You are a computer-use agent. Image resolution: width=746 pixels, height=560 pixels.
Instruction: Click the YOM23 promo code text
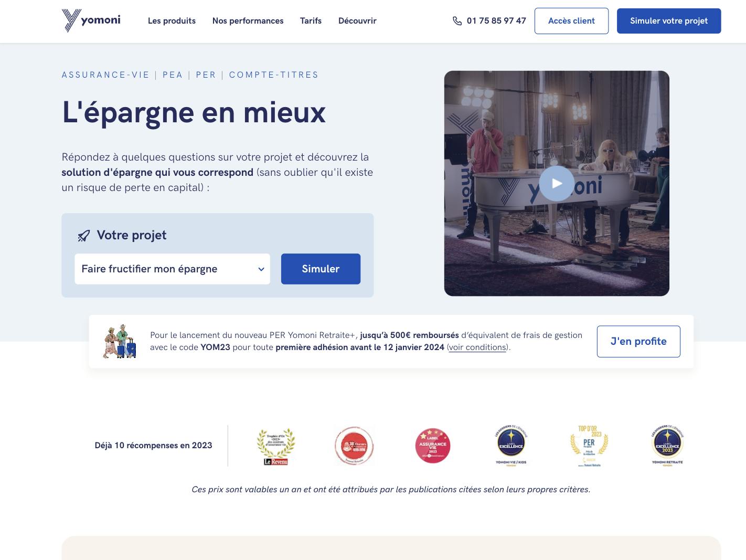coord(215,347)
